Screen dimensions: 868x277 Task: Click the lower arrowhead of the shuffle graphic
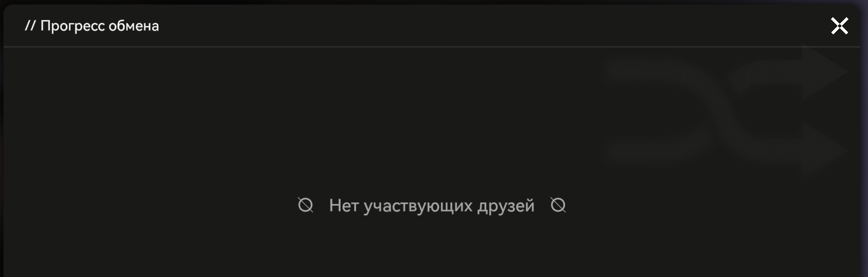pyautogui.click(x=825, y=150)
